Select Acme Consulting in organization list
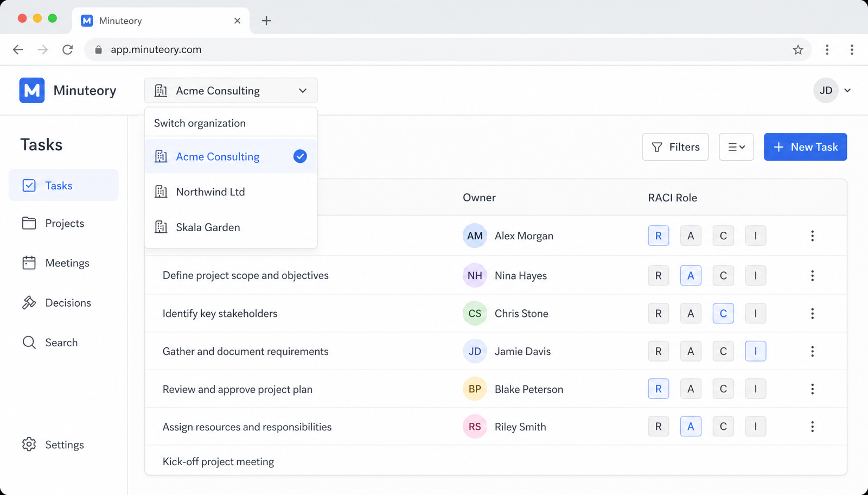This screenshot has height=495, width=868. [x=231, y=156]
